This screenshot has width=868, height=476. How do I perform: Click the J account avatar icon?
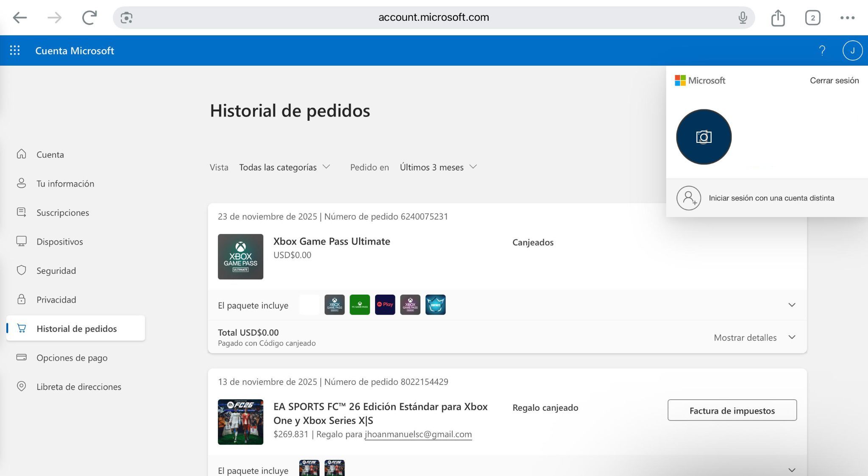pos(852,50)
